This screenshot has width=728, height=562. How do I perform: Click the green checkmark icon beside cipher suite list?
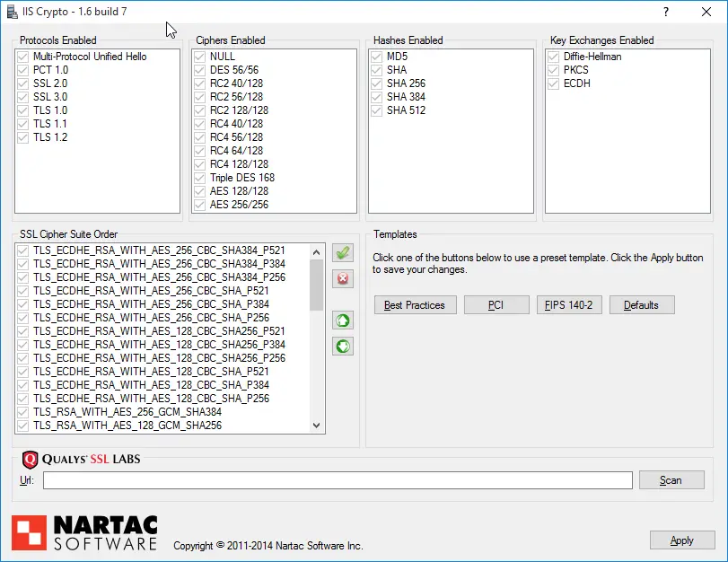342,253
